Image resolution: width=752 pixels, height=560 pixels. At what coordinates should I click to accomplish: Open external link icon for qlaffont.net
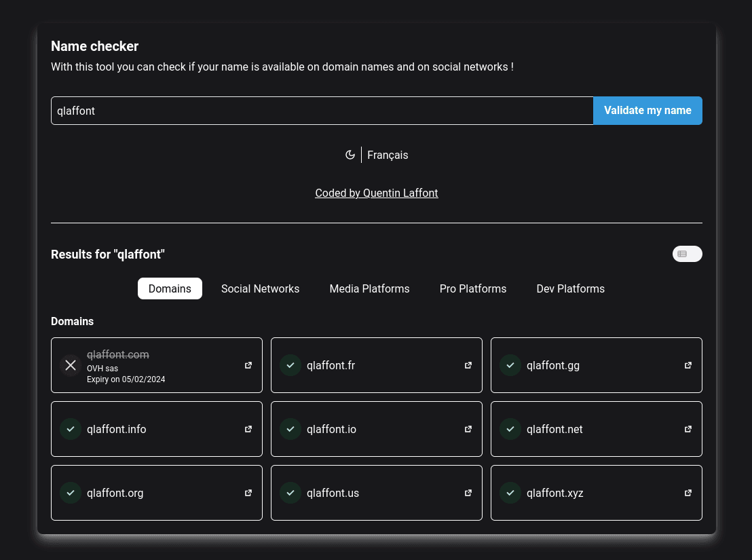688,429
